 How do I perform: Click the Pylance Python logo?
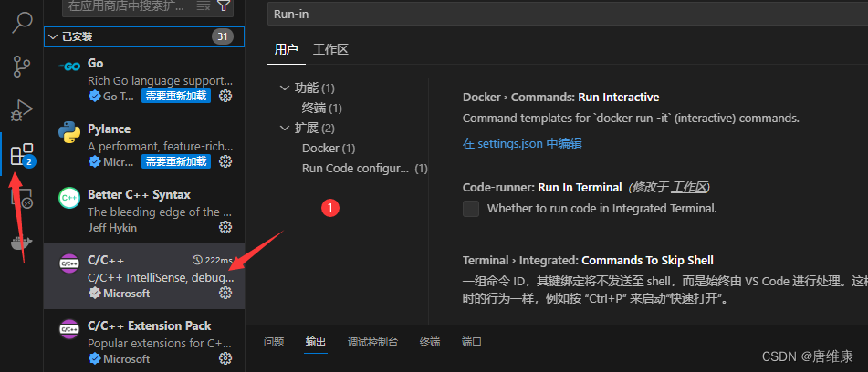[69, 132]
